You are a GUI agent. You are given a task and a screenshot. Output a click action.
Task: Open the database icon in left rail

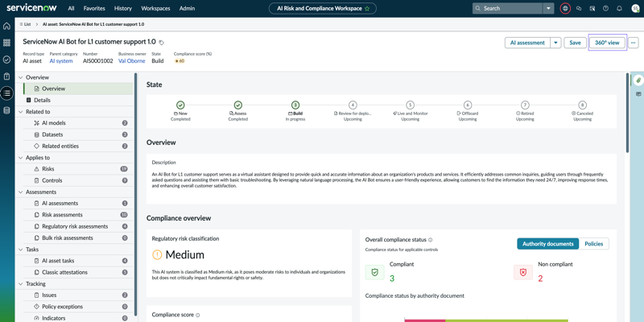coord(6,110)
